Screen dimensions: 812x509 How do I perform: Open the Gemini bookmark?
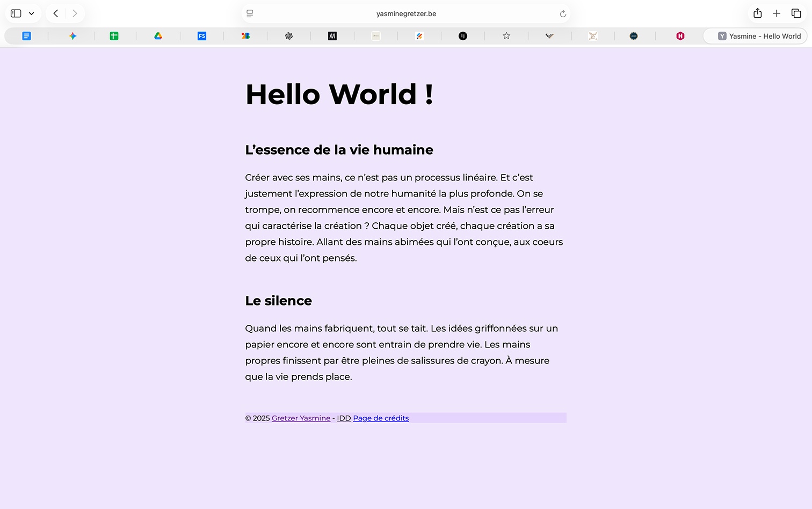click(x=73, y=36)
